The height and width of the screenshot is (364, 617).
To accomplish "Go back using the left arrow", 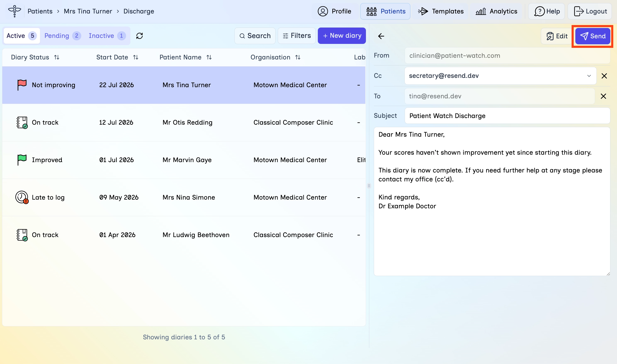I will (x=381, y=36).
